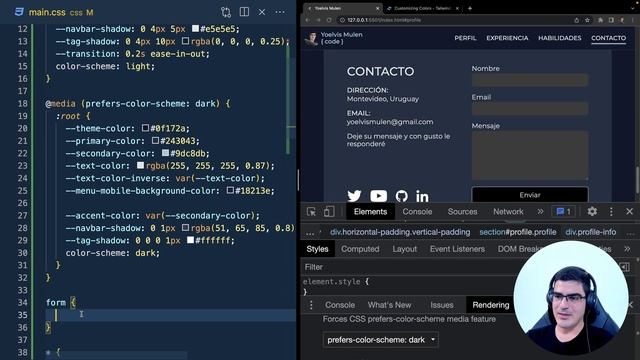Split the editor with the split icon
The height and width of the screenshot is (360, 640).
click(x=244, y=12)
